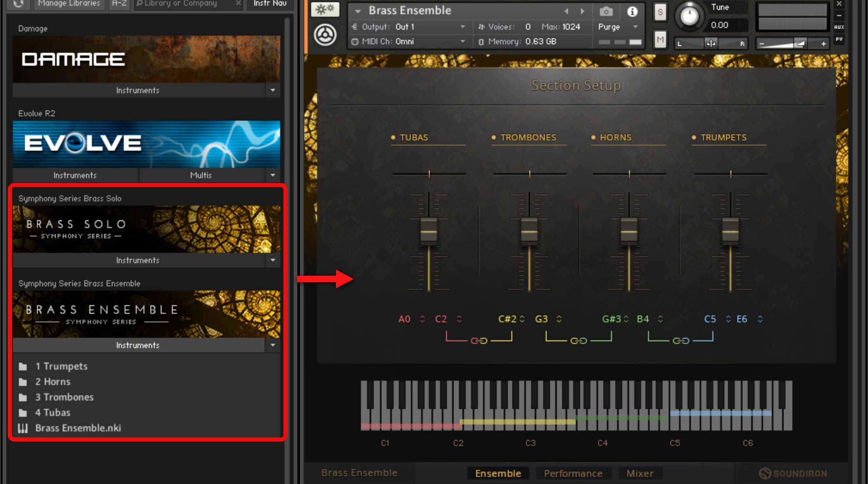
Task: Switch to the Mixer tab
Action: (x=640, y=473)
